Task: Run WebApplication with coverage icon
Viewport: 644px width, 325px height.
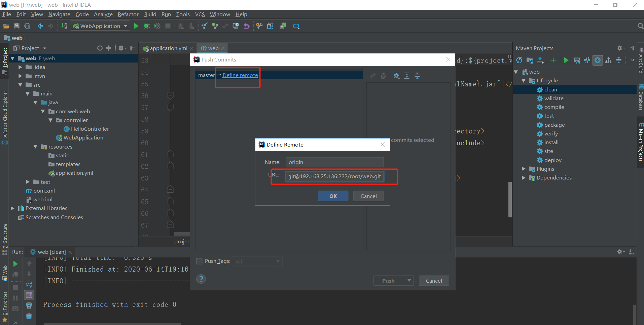Action: [157, 26]
